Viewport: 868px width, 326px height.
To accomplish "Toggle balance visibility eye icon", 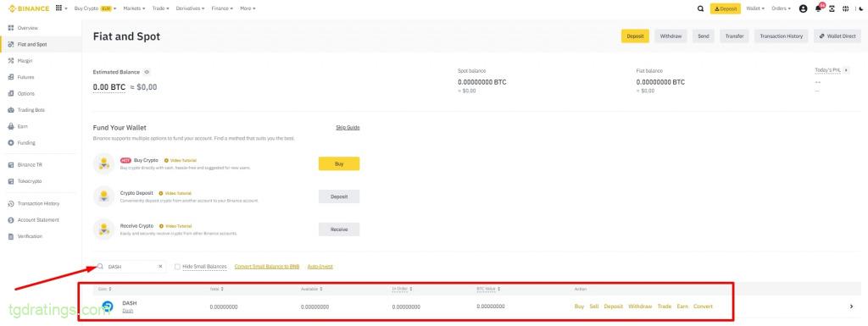I will (147, 72).
